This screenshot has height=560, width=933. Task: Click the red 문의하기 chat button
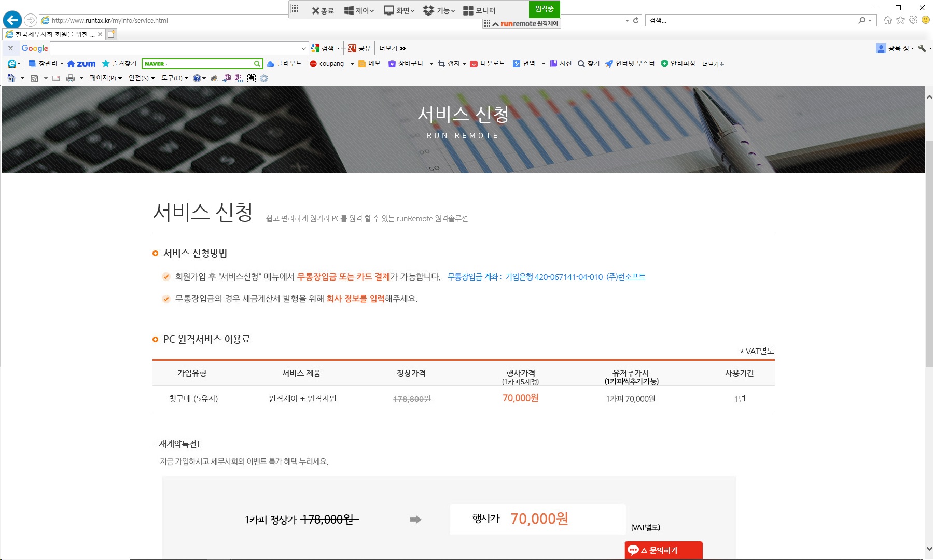663,550
